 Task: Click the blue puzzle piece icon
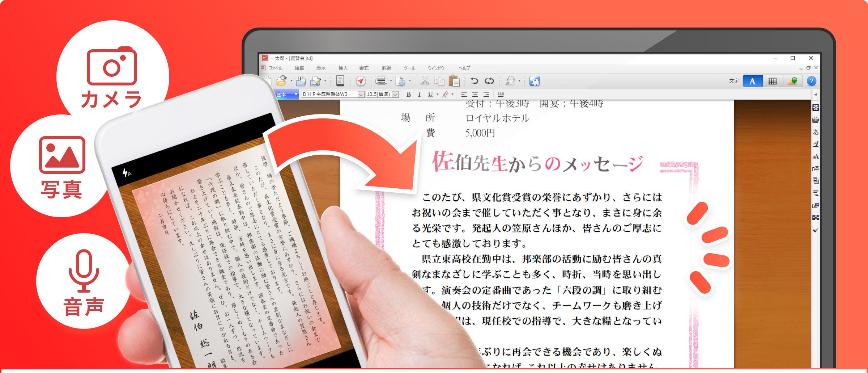point(535,81)
